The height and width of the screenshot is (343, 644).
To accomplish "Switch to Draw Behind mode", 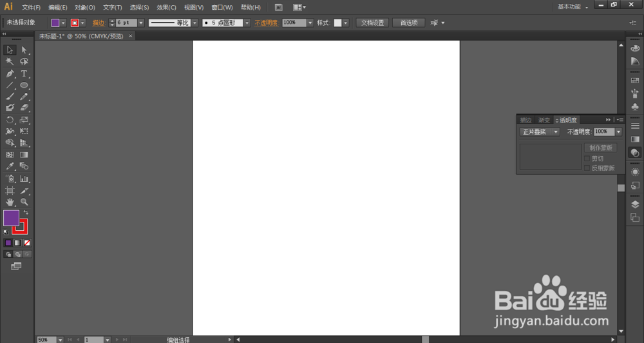I will (x=17, y=254).
